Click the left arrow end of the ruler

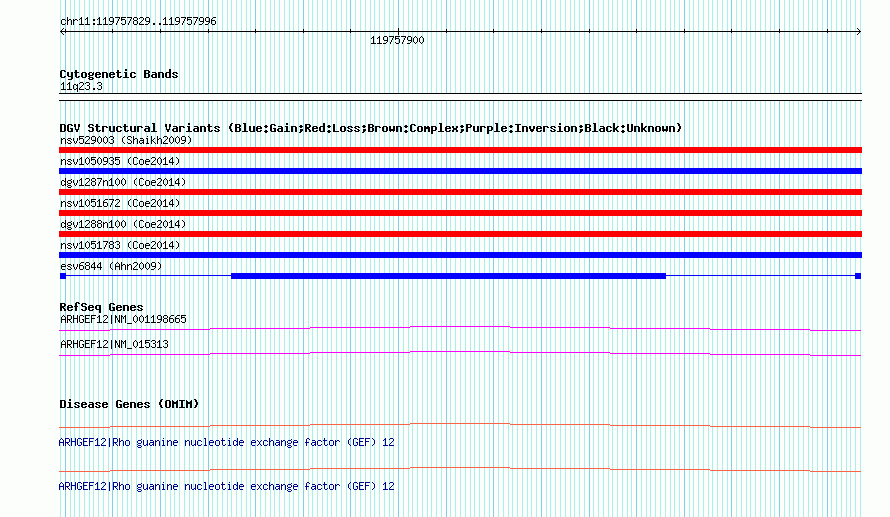(62, 32)
